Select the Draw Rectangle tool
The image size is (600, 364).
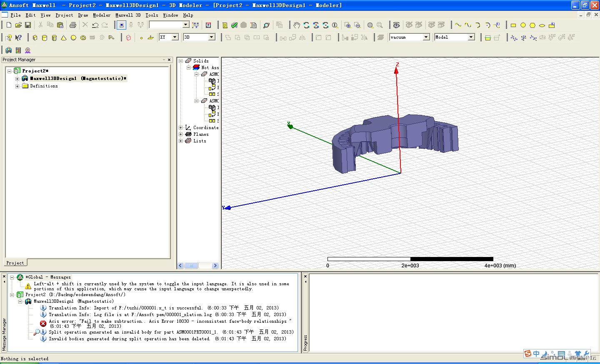[513, 25]
